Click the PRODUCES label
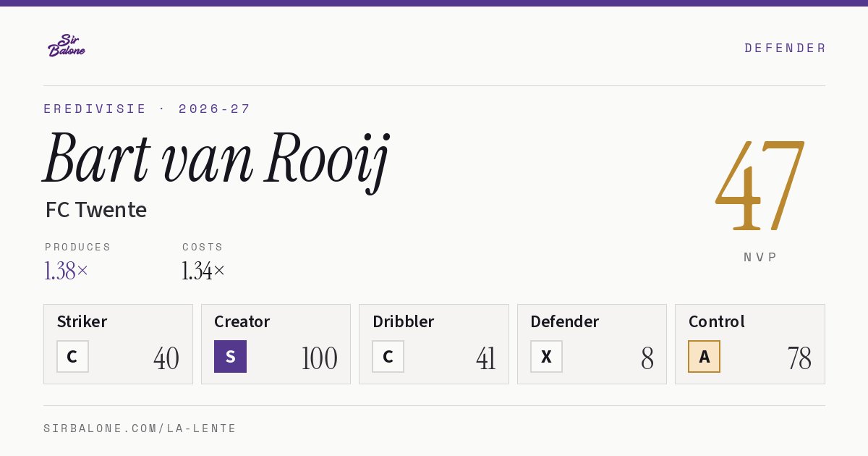868x456 pixels. coord(78,247)
